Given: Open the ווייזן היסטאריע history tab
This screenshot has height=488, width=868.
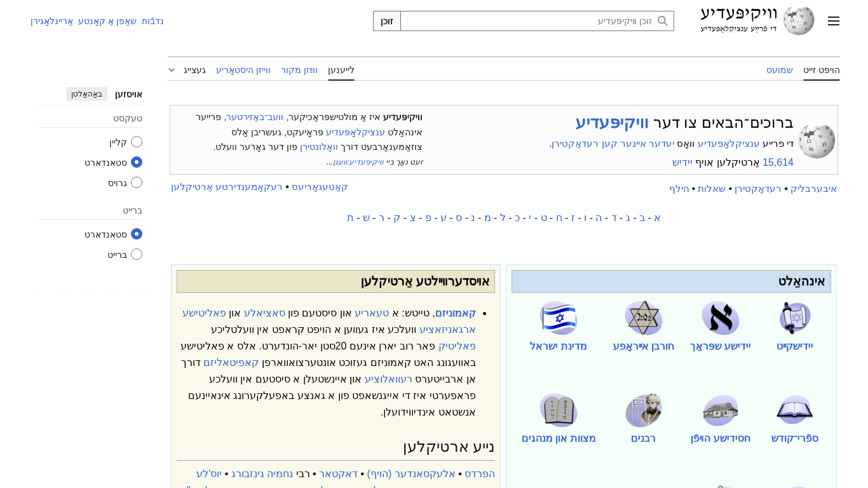Looking at the screenshot, I should coord(243,70).
